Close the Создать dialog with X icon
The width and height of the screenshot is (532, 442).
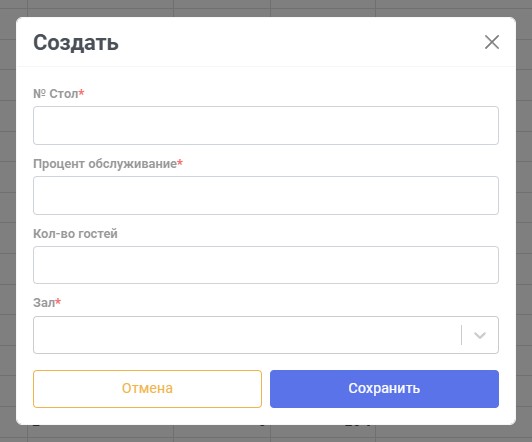click(x=492, y=42)
